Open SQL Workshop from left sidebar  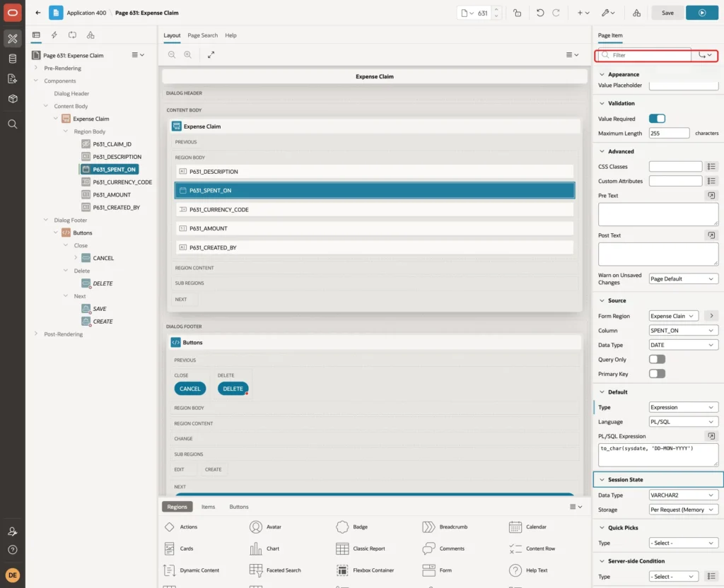[13, 59]
